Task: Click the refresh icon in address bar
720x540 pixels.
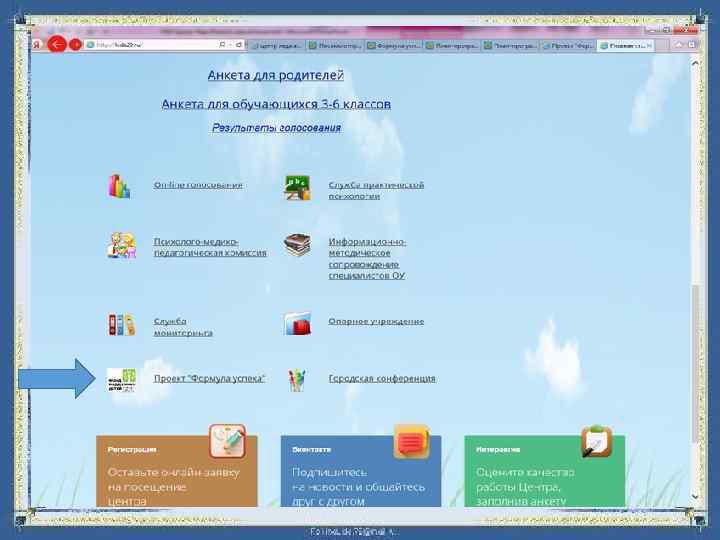Action: [x=239, y=45]
